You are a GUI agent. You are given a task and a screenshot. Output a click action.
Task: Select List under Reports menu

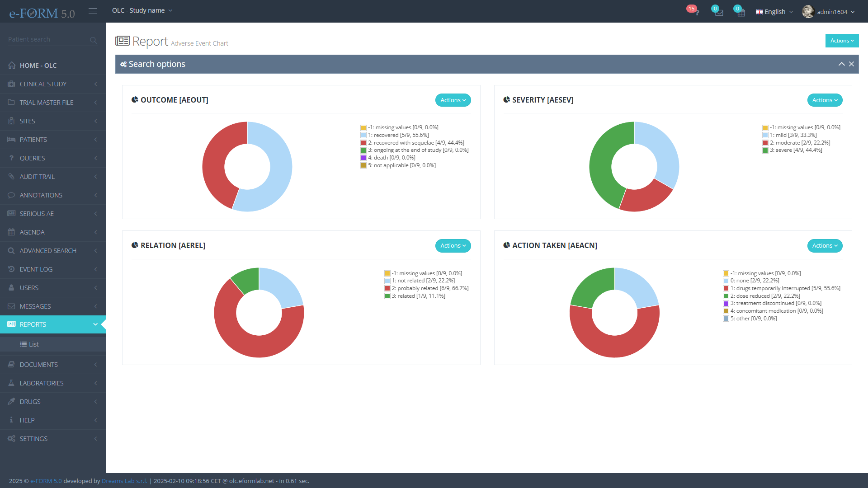pyautogui.click(x=33, y=344)
